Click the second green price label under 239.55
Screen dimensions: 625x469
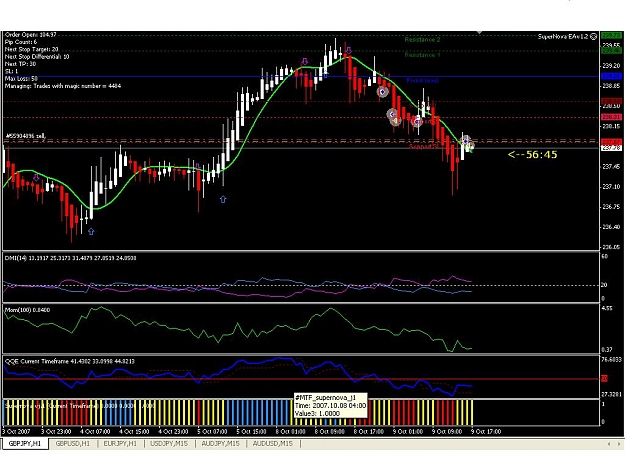pos(611,51)
